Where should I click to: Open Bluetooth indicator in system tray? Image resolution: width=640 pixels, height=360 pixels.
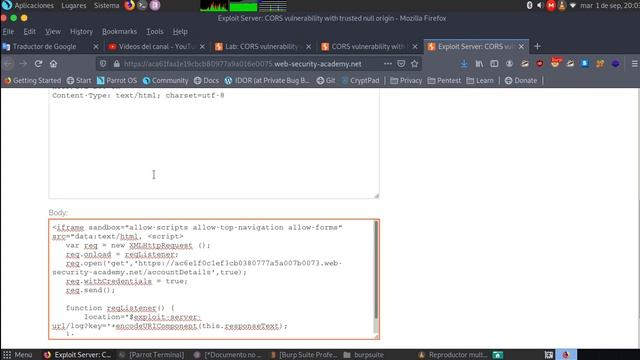coord(529,5)
